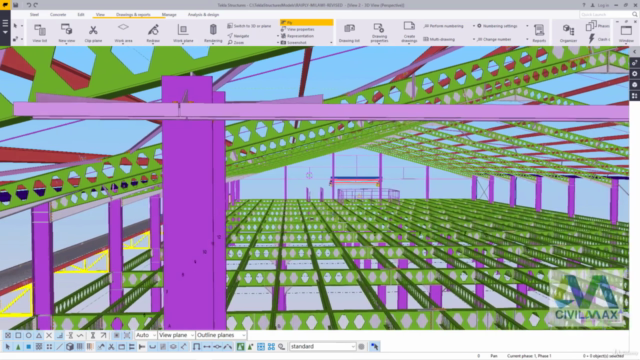This screenshot has width=640, height=360.
Task: Open the Work area tool
Action: point(123,33)
